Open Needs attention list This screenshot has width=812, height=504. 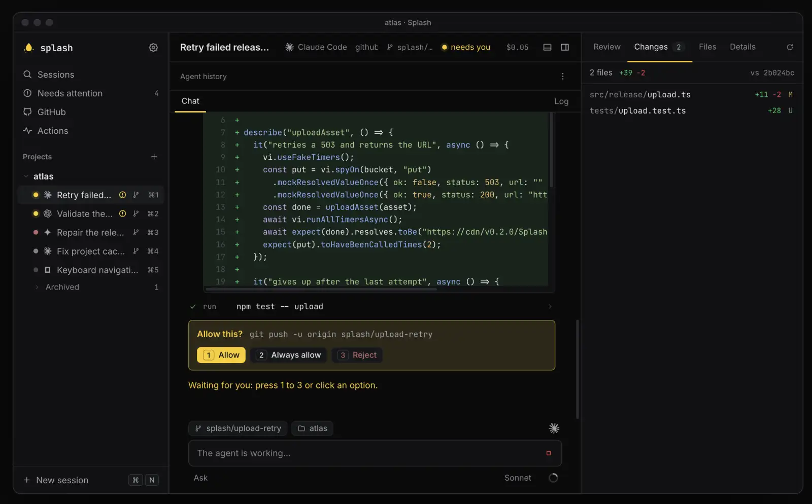tap(91, 93)
